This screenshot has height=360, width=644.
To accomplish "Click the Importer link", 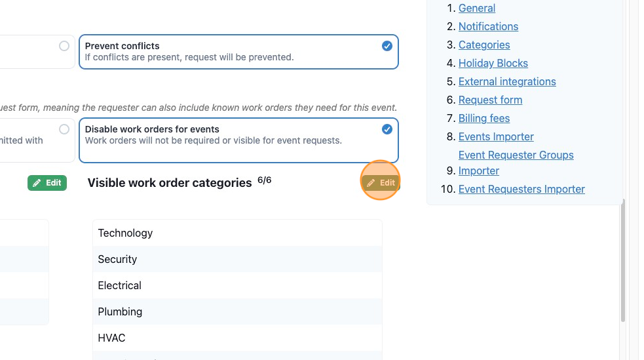I will click(479, 170).
